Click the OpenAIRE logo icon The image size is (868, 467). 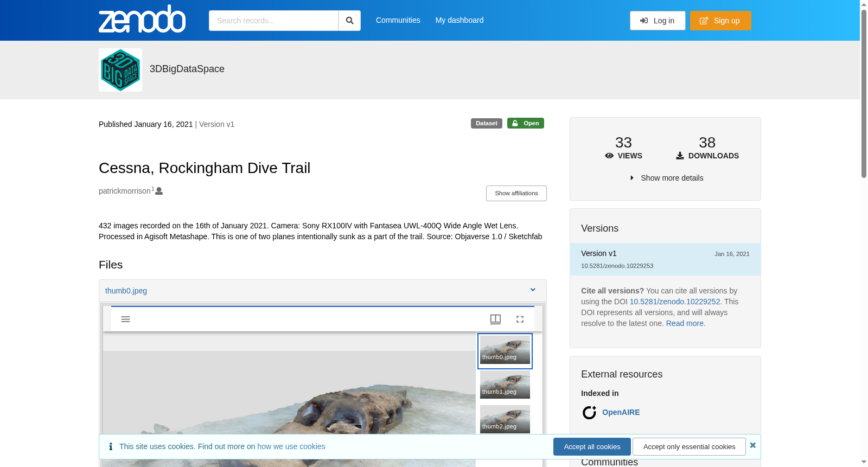(x=589, y=413)
